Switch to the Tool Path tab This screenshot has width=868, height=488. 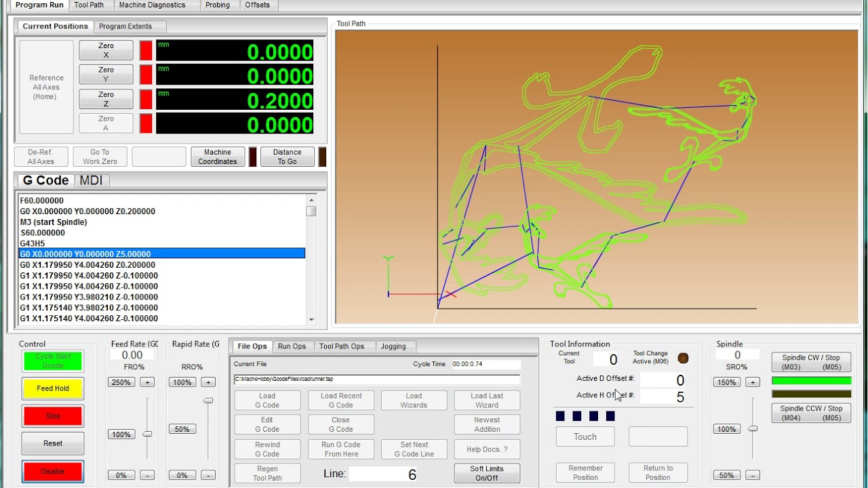coord(89,5)
